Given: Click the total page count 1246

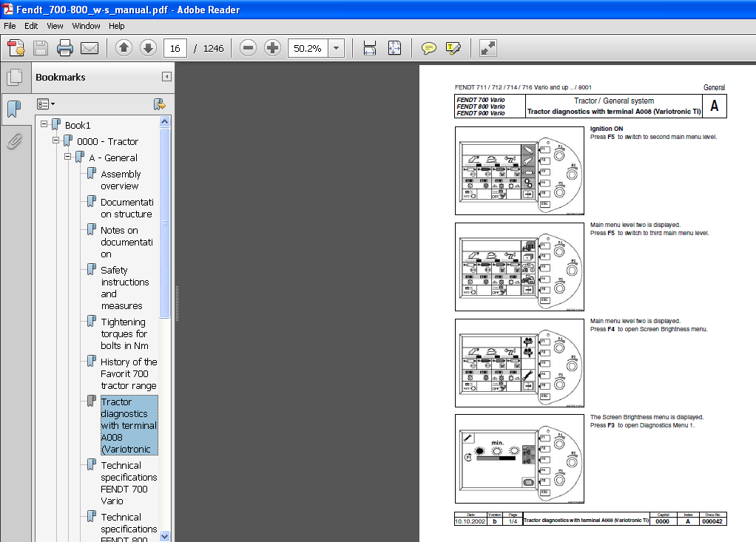Looking at the screenshot, I should coord(213,49).
